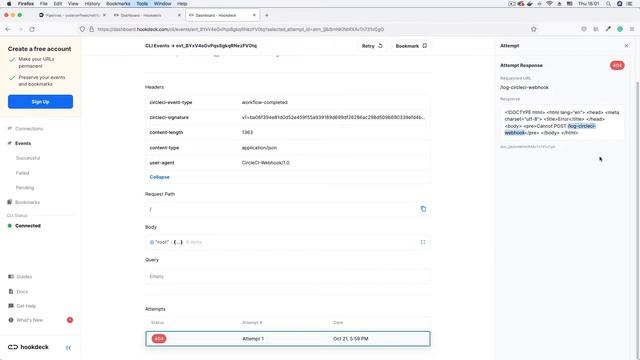Click the Get Help chat icon
Image resolution: width=640 pixels, height=360 pixels.
pos(11,306)
